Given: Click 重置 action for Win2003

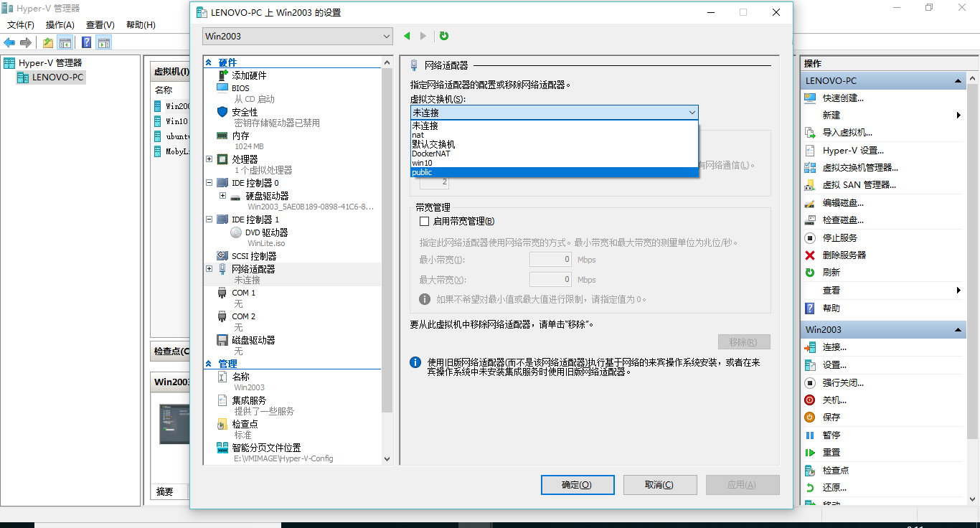Looking at the screenshot, I should click(831, 453).
